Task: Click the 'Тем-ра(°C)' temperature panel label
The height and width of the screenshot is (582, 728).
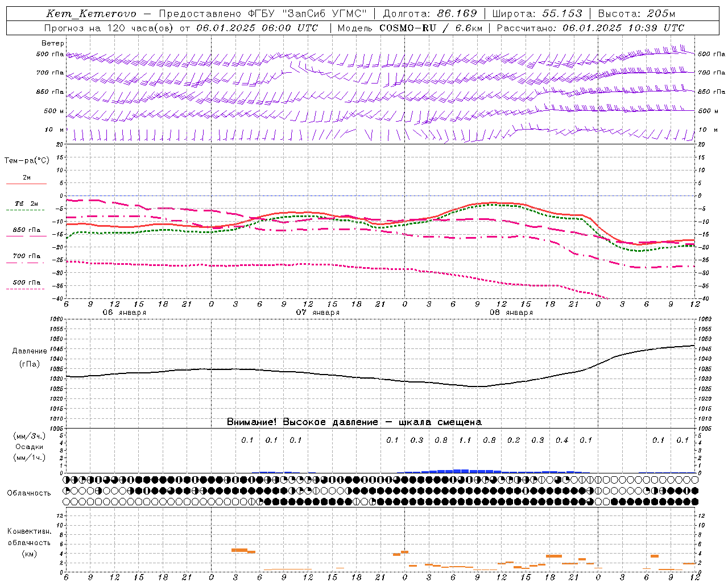Action: pos(27,160)
